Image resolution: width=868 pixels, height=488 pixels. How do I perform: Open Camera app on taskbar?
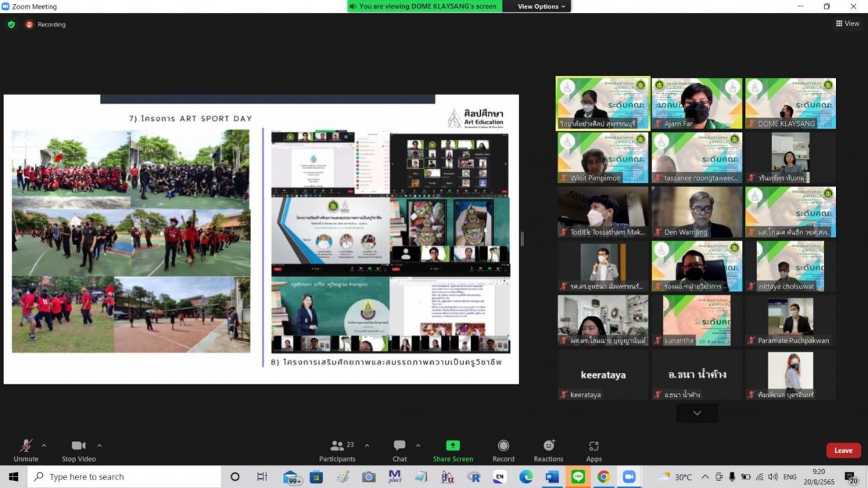pos(368,476)
